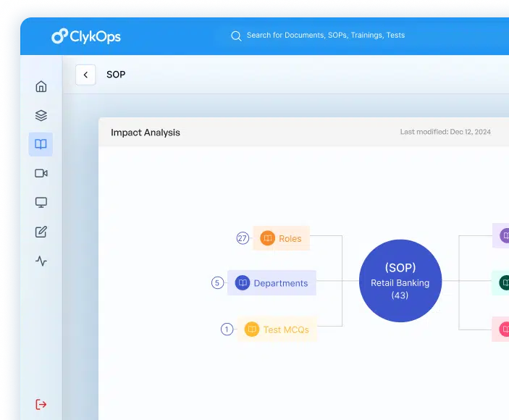Select the Test MCQs node
Screen dimensions: 509x420
tap(277, 329)
